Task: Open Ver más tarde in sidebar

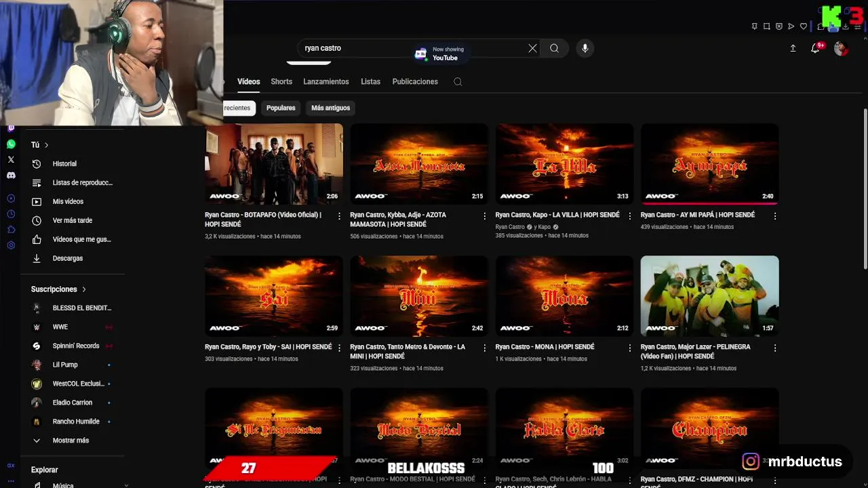Action: tap(72, 220)
